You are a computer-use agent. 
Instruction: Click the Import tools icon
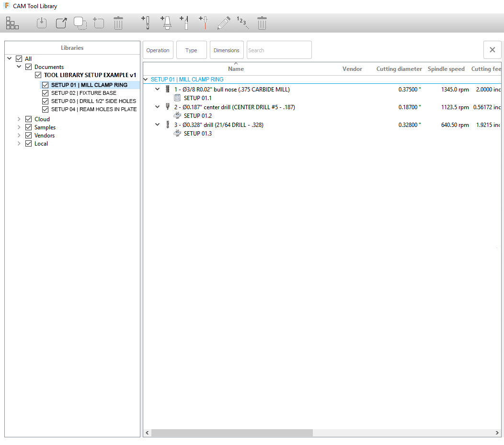tap(42, 23)
